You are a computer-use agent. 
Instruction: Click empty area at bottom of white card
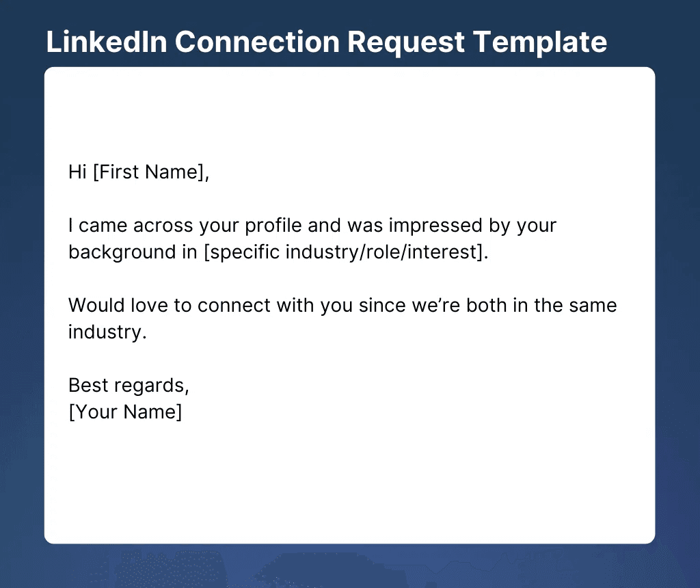click(x=349, y=492)
